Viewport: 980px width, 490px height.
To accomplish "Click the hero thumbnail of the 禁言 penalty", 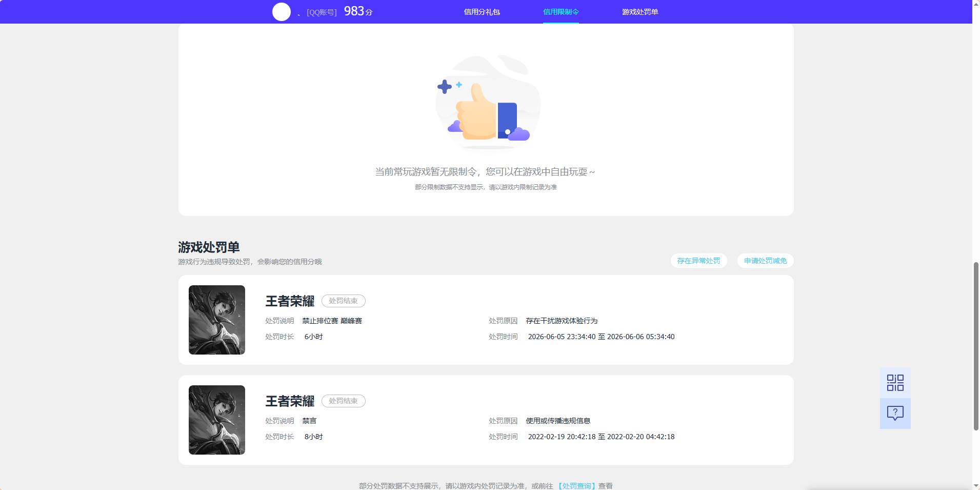I will (x=217, y=420).
